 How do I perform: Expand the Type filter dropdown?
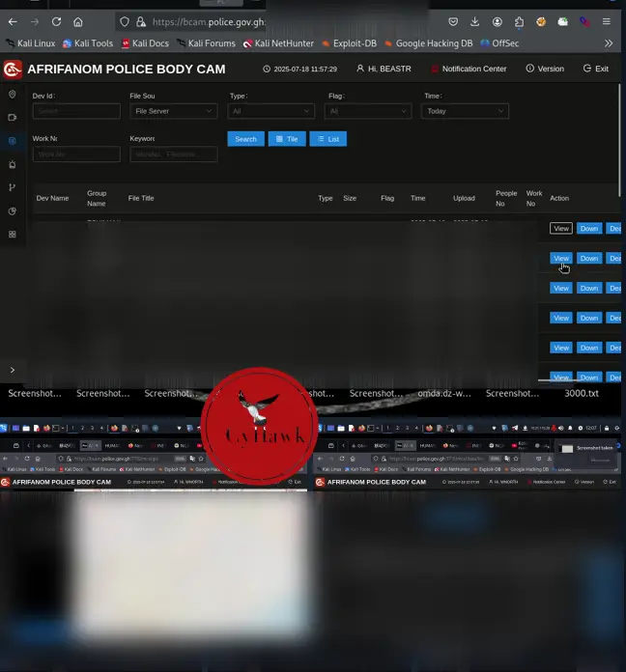(x=271, y=111)
